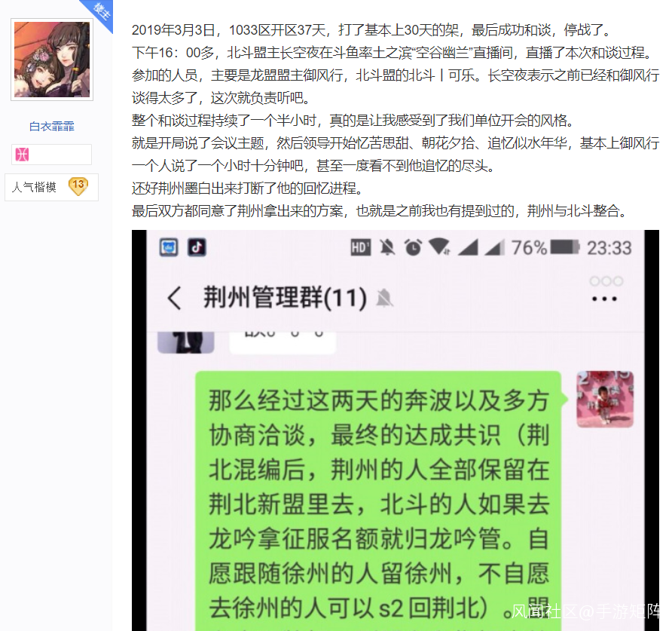
Task: Tap the alarm clock status icon
Action: click(413, 247)
